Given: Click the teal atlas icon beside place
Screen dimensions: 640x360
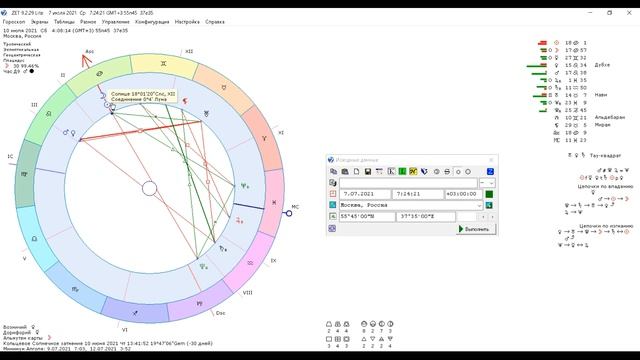Looking at the screenshot, I should pos(333,205).
